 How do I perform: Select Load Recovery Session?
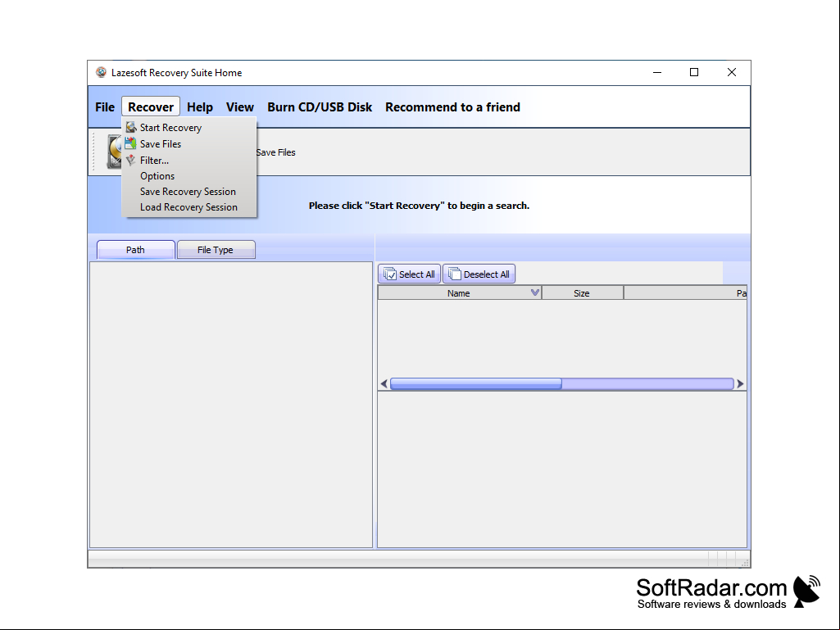189,206
